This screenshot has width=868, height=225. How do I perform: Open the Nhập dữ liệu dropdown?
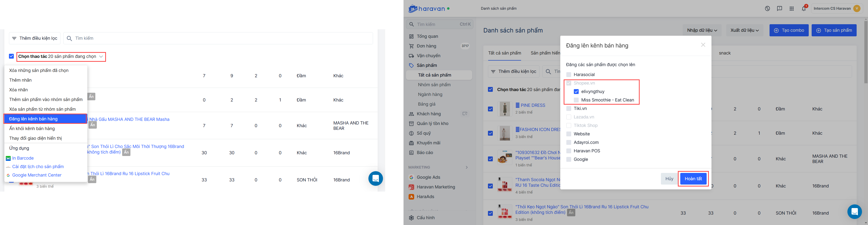(702, 30)
